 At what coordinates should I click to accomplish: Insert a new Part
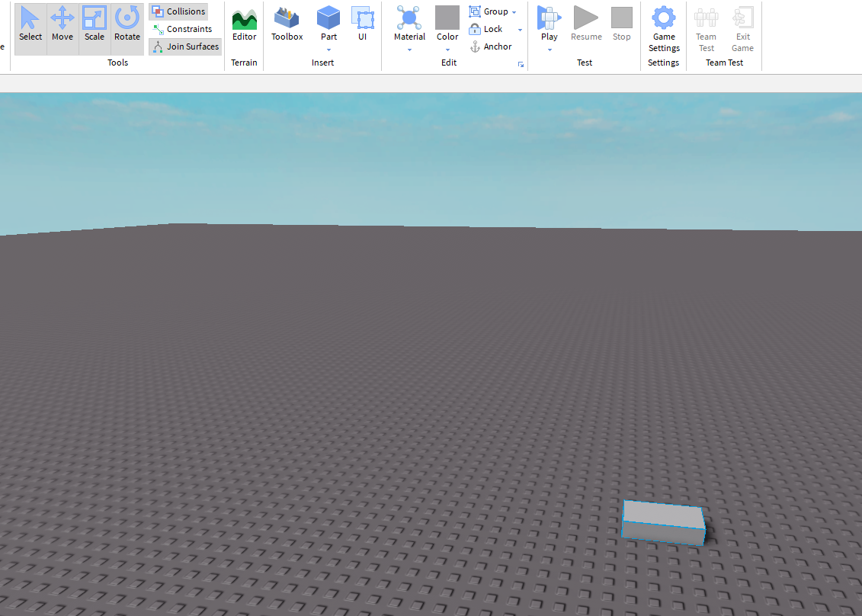pyautogui.click(x=328, y=21)
